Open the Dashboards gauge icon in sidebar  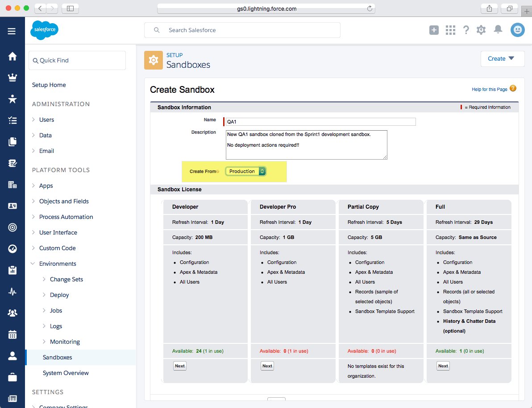[12, 249]
